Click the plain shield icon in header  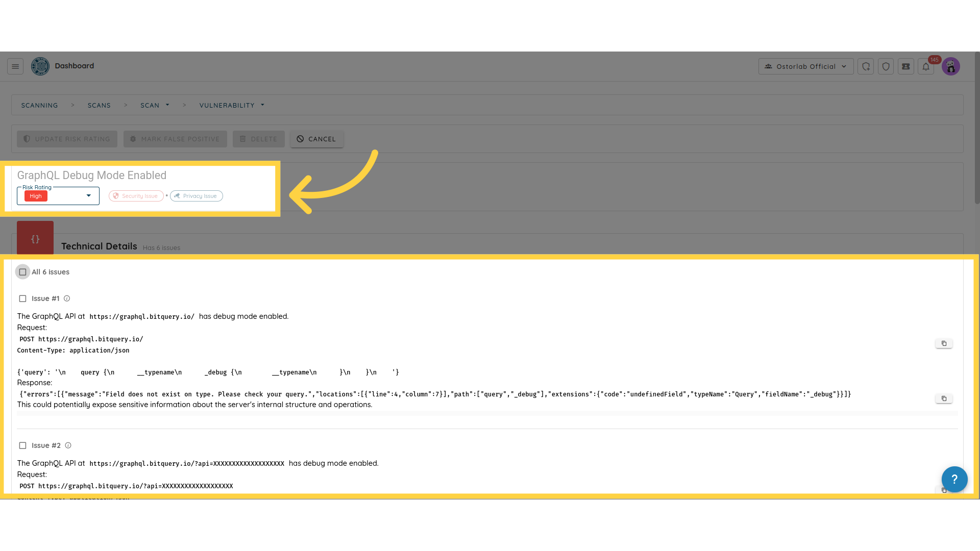coord(886,66)
